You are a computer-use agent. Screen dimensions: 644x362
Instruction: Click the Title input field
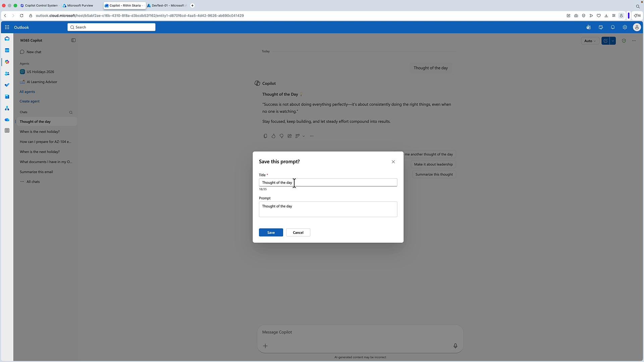(328, 183)
